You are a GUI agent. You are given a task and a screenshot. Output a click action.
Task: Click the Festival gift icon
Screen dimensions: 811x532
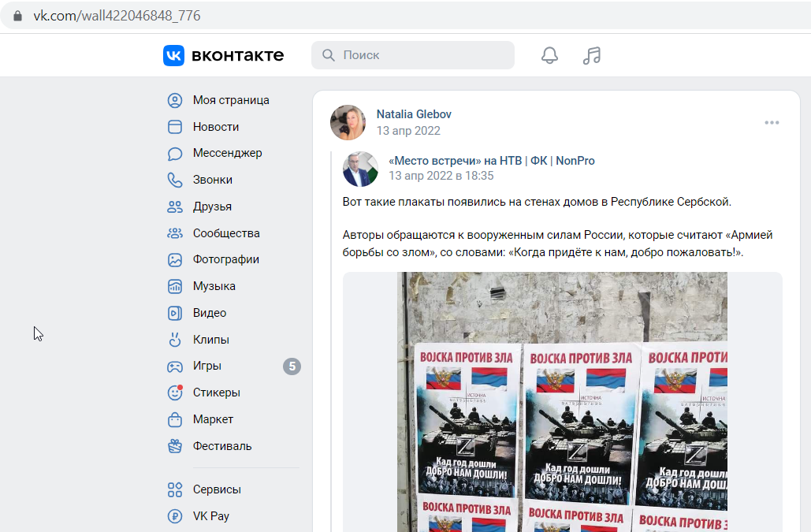point(175,445)
